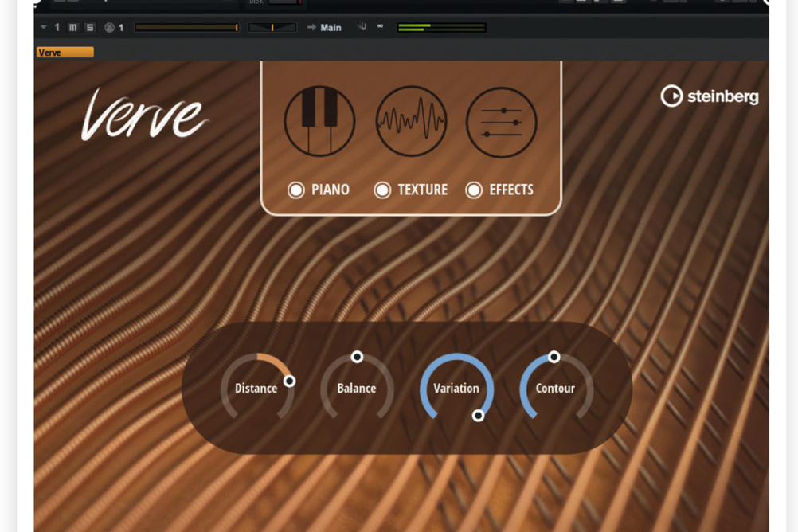Click the slot volume level slider
The width and height of the screenshot is (798, 532).
pos(187,28)
